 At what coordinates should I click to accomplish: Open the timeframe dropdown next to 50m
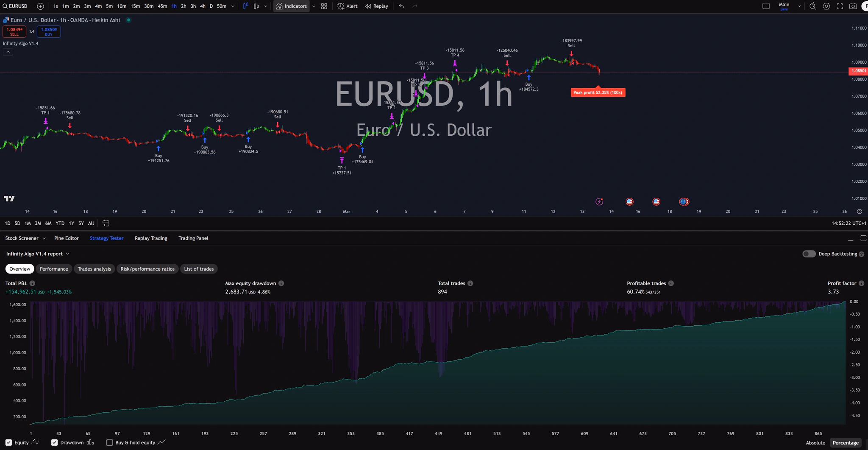[x=232, y=6]
